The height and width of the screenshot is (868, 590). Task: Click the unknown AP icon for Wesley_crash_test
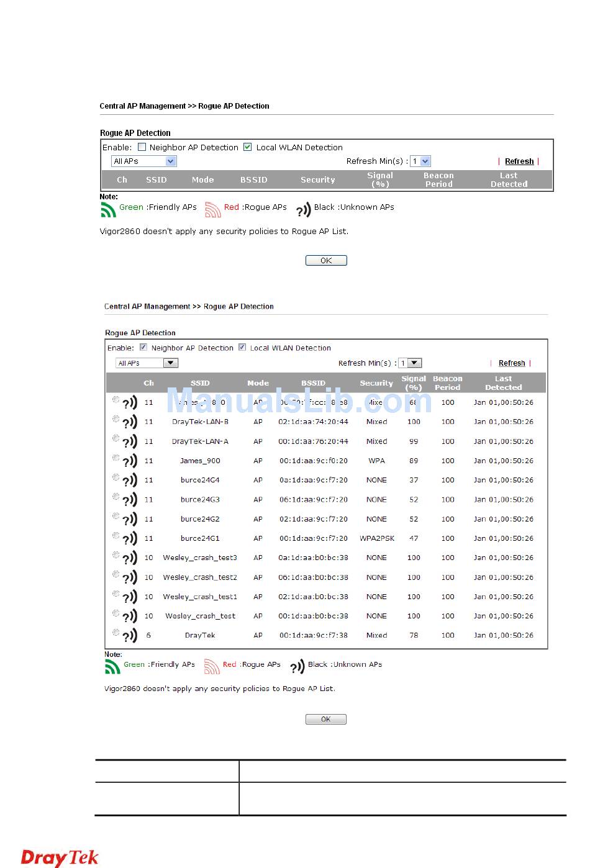(130, 617)
